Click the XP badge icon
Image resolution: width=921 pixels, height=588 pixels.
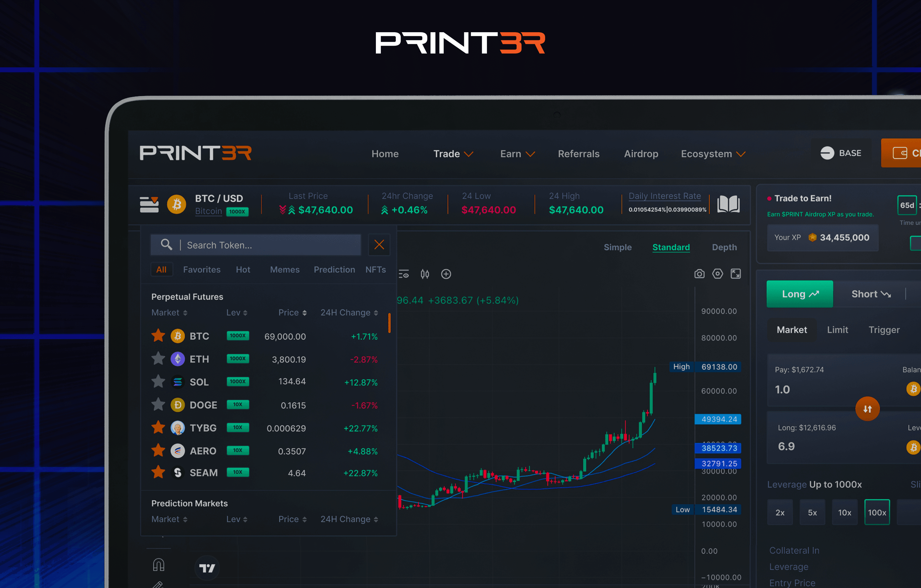coord(813,237)
